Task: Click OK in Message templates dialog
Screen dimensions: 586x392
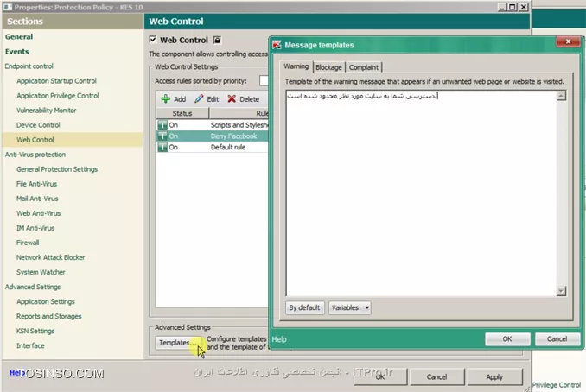Action: tap(507, 339)
